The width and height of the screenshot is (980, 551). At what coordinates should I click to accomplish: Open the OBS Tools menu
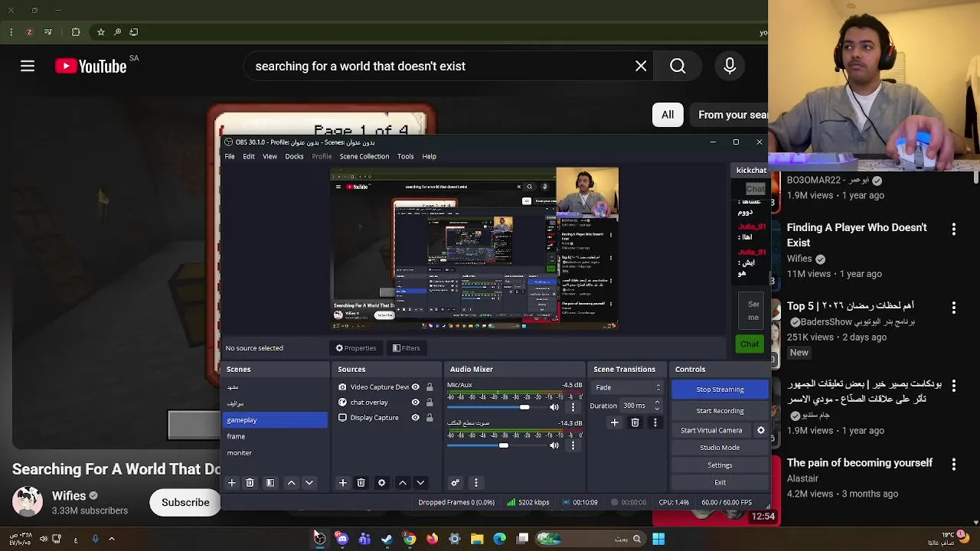(406, 156)
